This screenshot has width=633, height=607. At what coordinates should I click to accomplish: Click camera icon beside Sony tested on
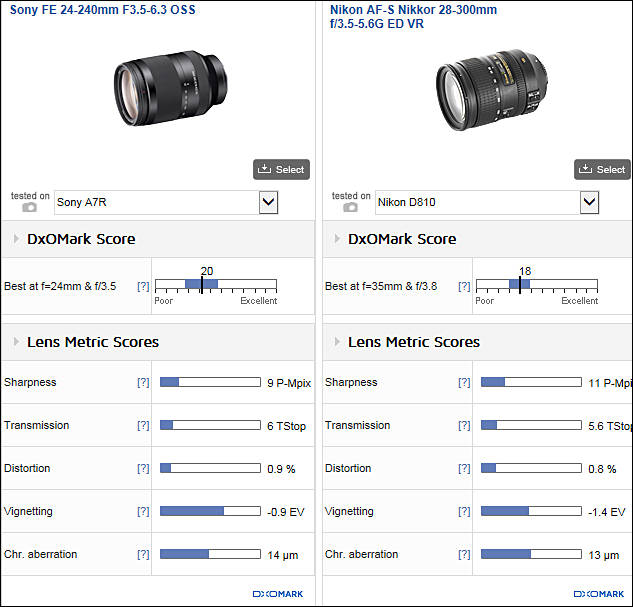click(29, 207)
